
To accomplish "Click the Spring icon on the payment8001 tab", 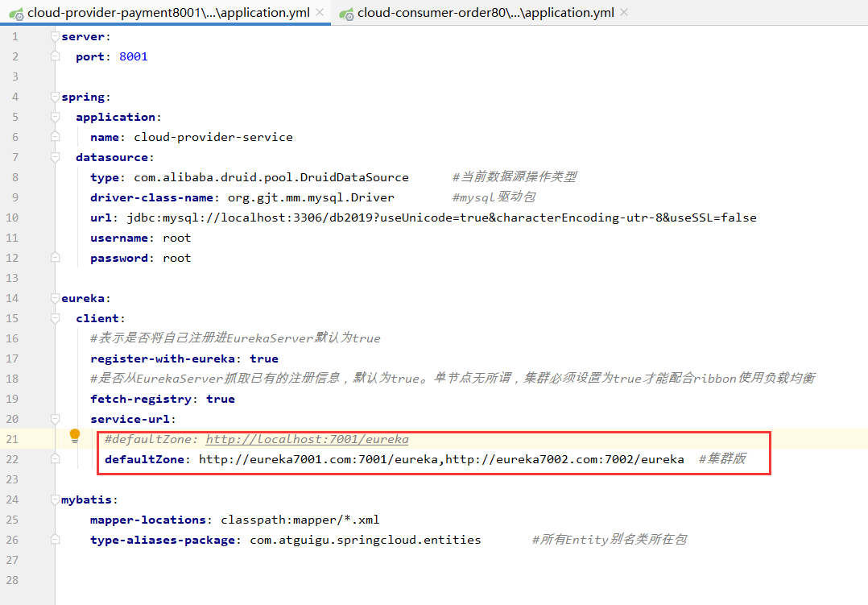I will (x=15, y=14).
